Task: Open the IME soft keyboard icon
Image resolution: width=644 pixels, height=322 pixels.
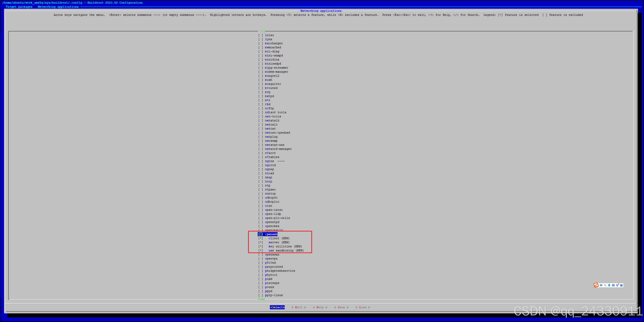Action: click(613, 285)
